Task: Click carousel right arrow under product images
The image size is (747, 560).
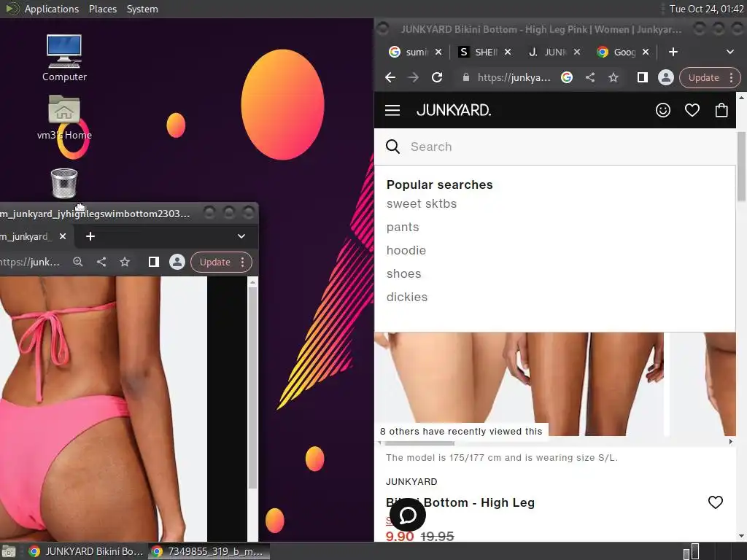Action: click(731, 442)
